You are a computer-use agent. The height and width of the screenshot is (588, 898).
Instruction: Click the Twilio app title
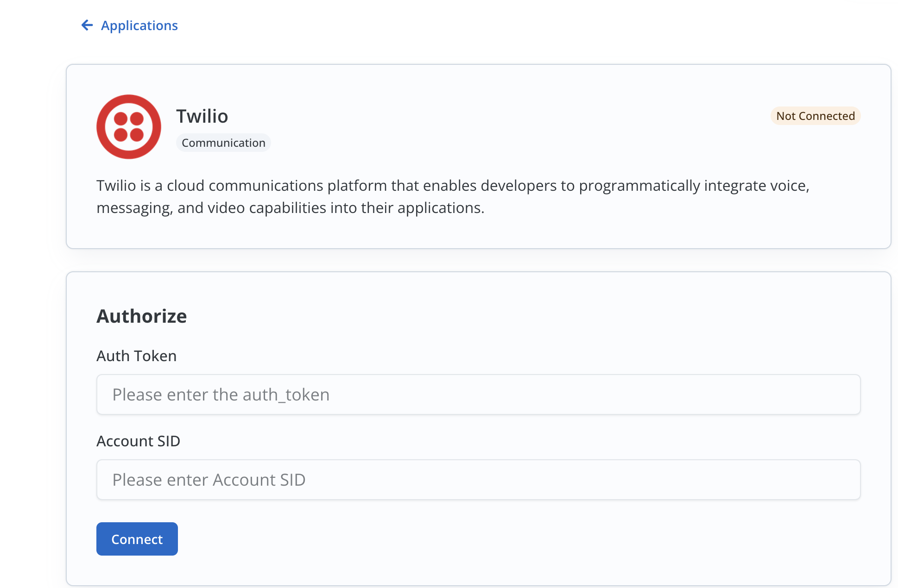click(202, 116)
